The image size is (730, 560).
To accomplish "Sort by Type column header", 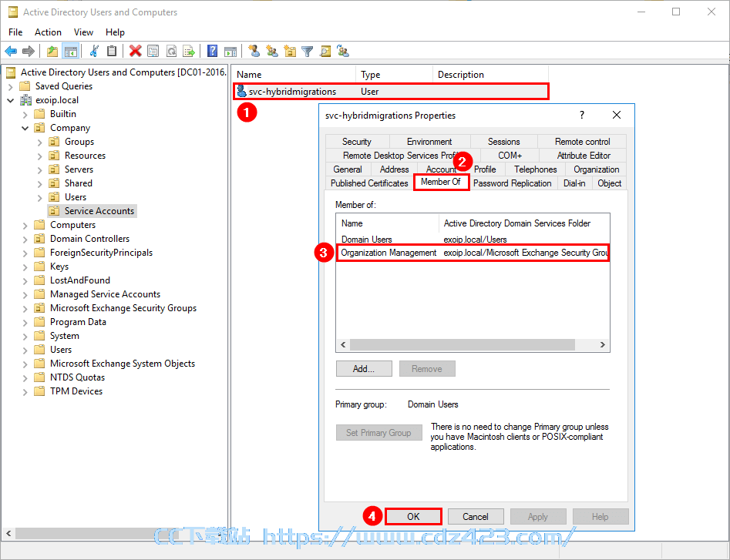I will click(x=395, y=75).
